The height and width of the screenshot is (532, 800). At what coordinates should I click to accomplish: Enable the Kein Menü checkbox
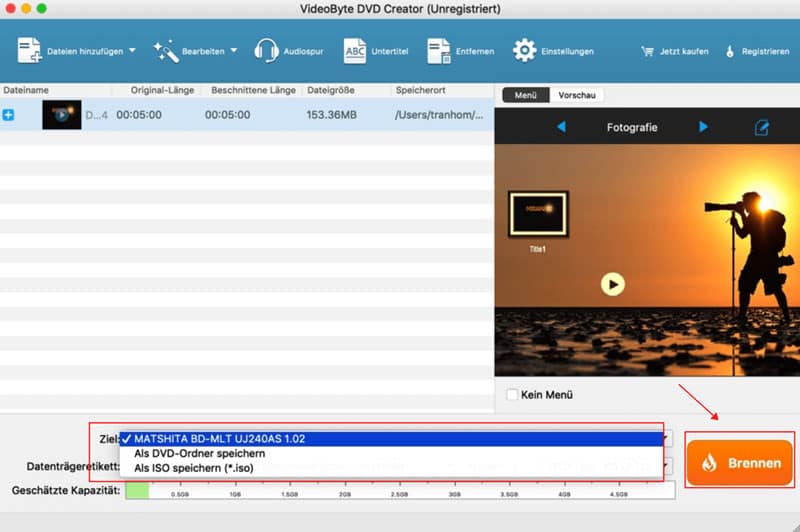click(x=512, y=394)
